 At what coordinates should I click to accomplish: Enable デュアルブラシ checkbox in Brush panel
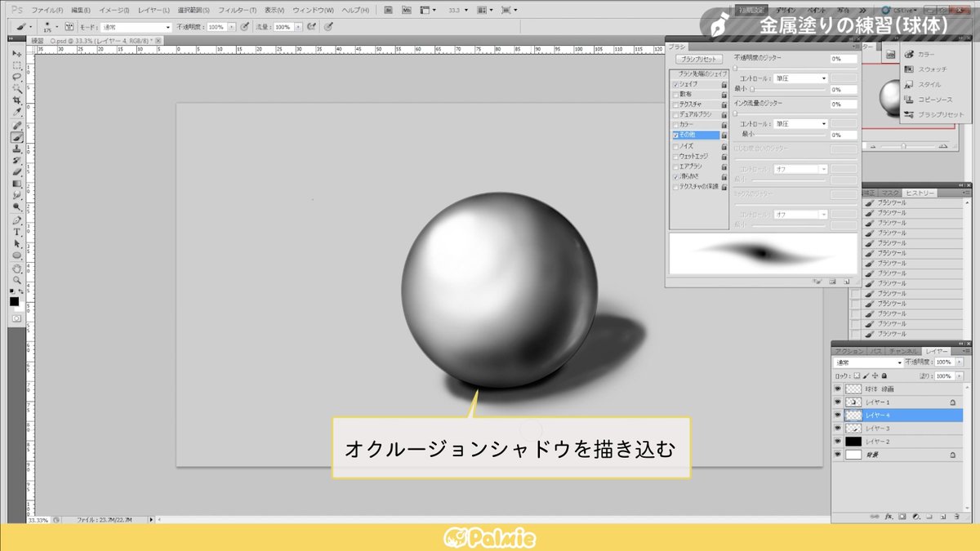[x=675, y=115]
